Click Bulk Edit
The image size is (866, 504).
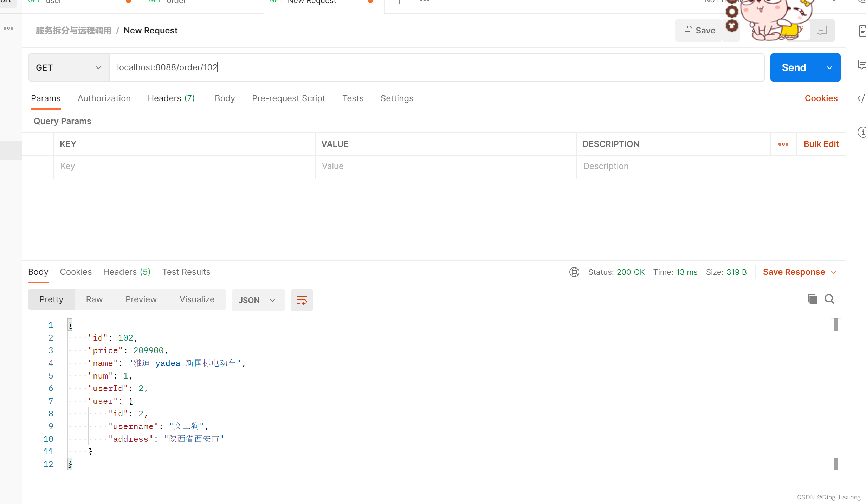[x=821, y=144]
